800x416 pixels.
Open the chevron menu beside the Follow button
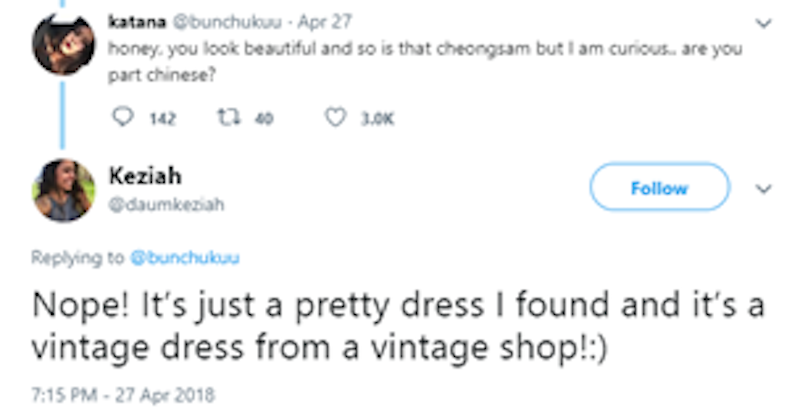point(763,189)
